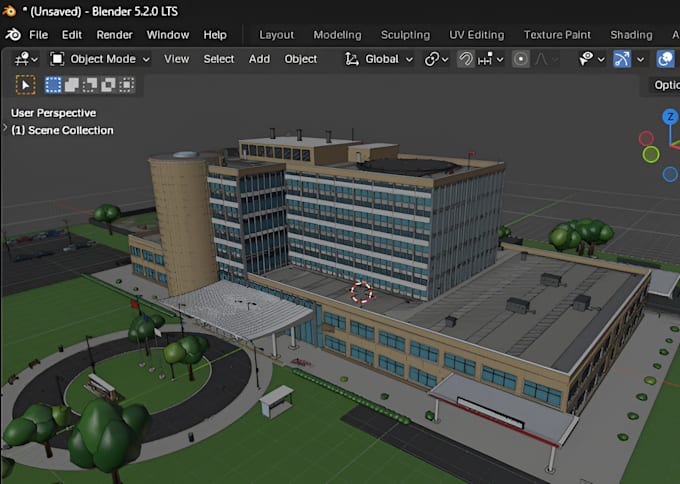Open the object visibility and selectability dropdown
The width and height of the screenshot is (680, 484).
592,59
